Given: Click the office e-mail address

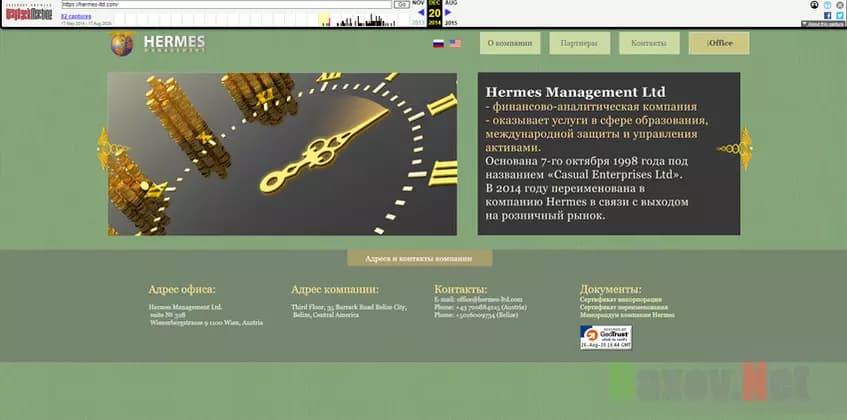Looking at the screenshot, I should coord(490,299).
